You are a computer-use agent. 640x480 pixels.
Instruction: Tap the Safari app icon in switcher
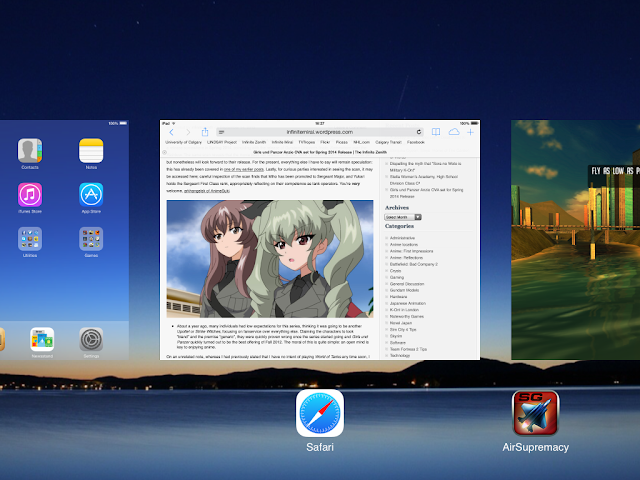click(320, 413)
